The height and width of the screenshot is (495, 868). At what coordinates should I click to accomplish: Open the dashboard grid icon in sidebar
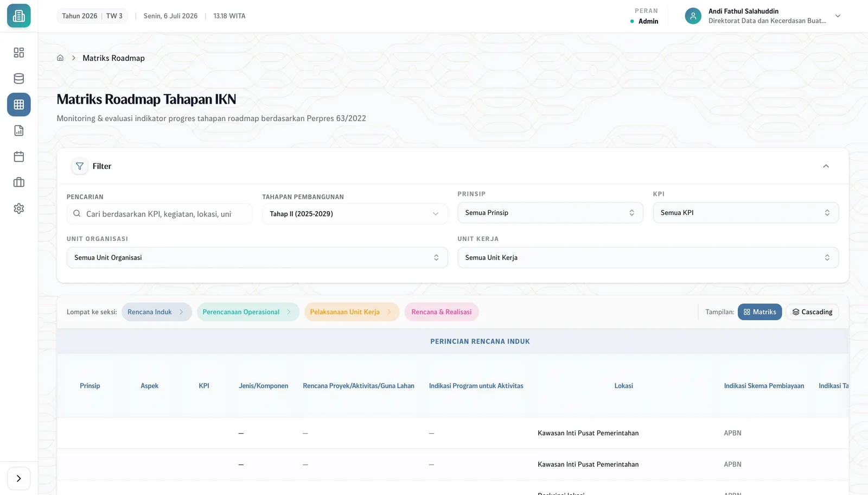tap(19, 53)
